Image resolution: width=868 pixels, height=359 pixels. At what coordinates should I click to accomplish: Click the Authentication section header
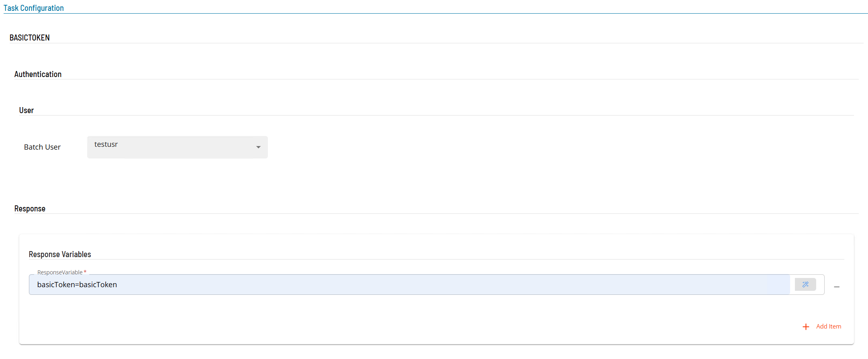tap(38, 74)
